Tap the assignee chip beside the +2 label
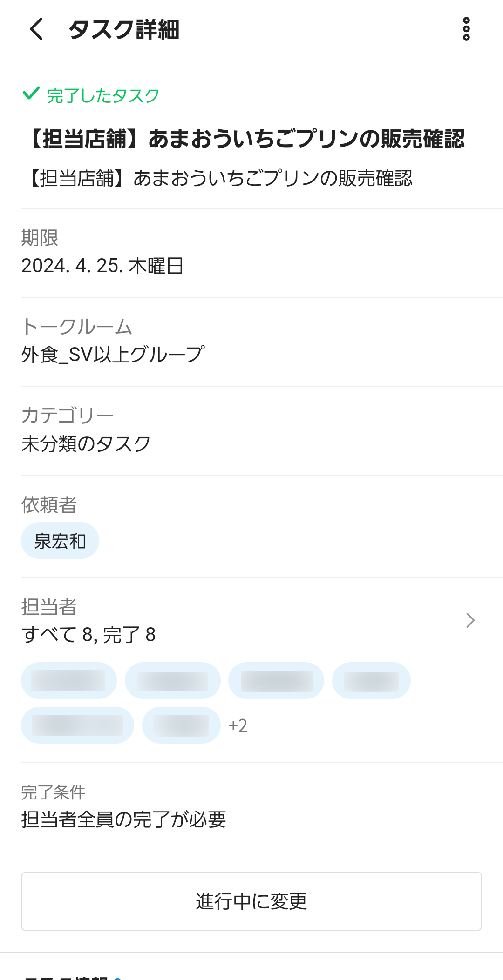The width and height of the screenshot is (503, 980). coord(181,725)
